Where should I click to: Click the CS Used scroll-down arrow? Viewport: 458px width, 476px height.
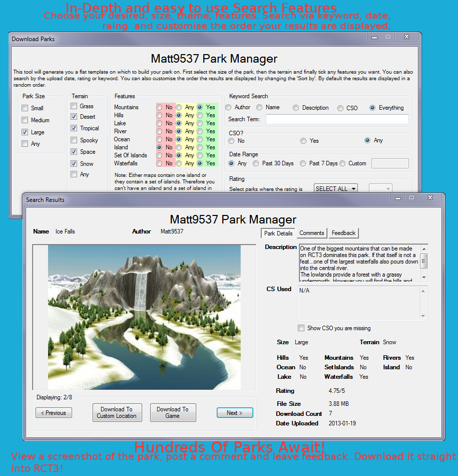423,316
